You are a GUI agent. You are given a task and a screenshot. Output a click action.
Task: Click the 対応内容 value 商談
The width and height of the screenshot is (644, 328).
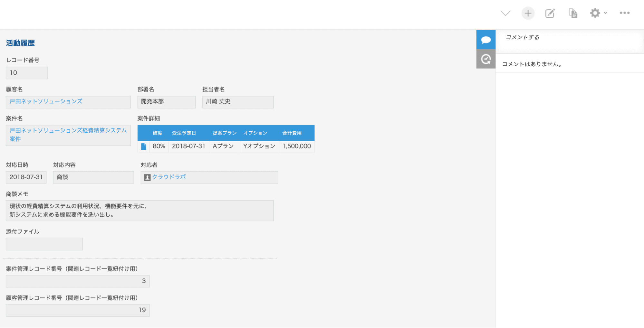(93, 177)
